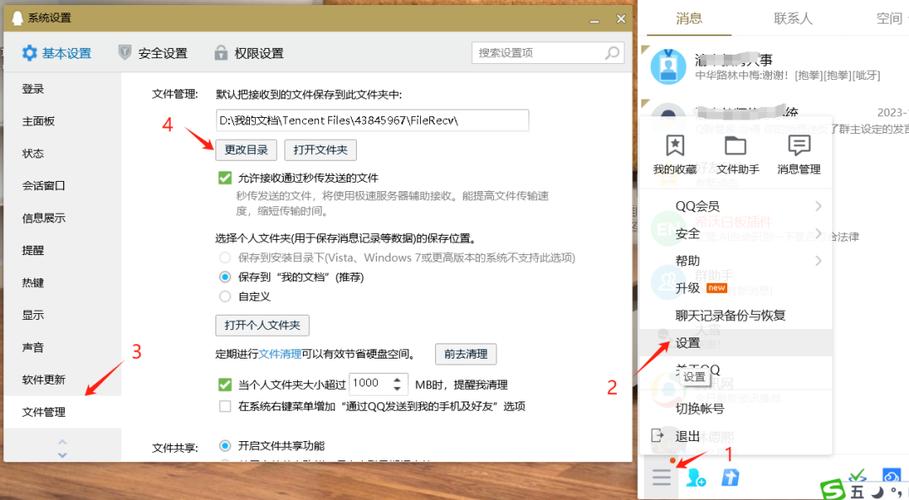The height and width of the screenshot is (500, 909).
Task: Select 登录 in settings sidebar
Action: pos(33,89)
